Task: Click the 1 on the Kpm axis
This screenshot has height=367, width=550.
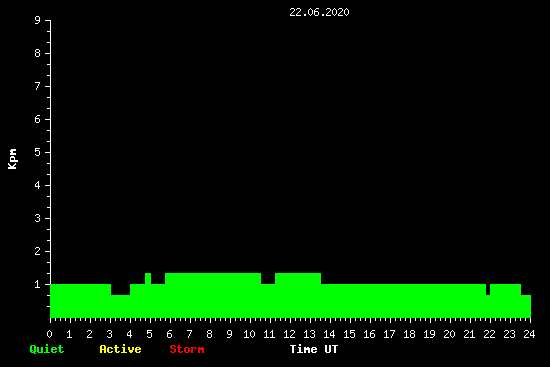Action: [38, 284]
